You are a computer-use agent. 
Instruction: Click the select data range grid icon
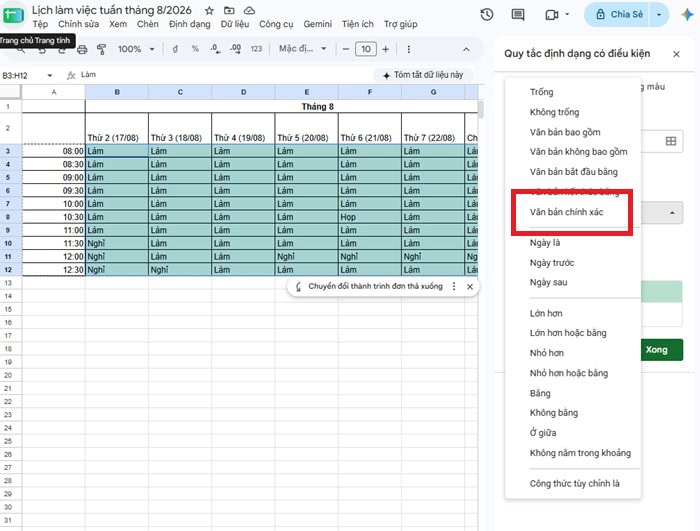[671, 141]
